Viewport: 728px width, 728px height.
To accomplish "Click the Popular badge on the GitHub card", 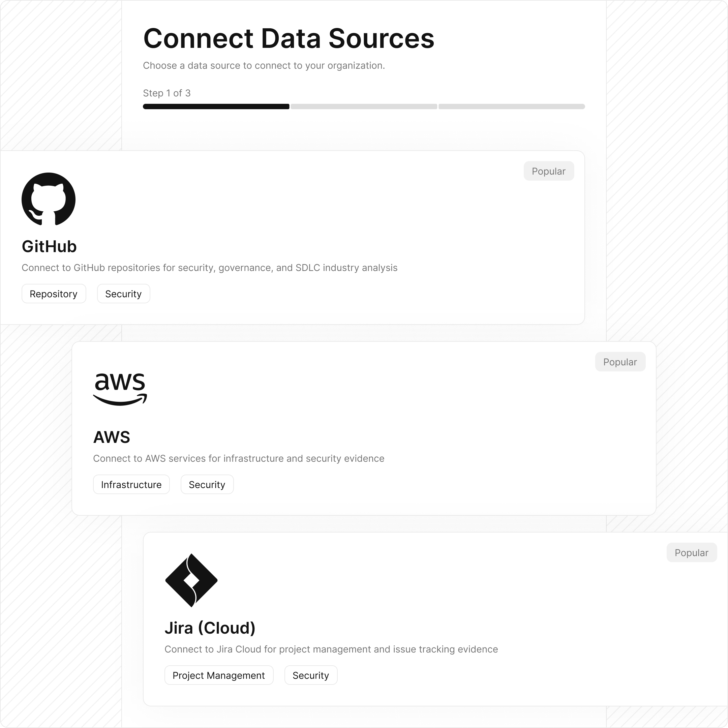I will (x=549, y=171).
